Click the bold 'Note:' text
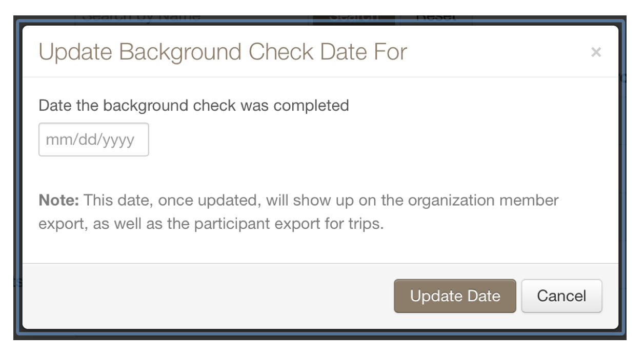Image resolution: width=644 pixels, height=354 pixels. coord(59,201)
